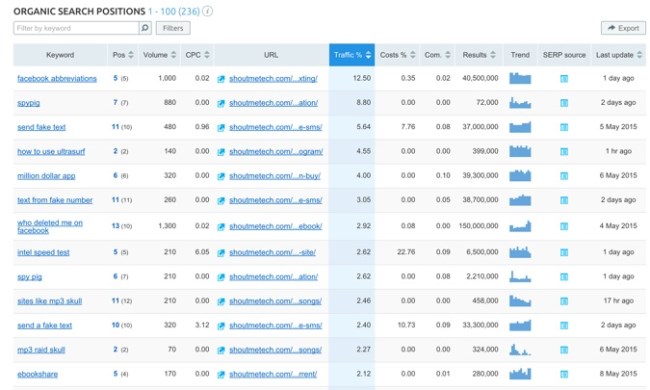Open external link icon in million dollar app row
This screenshot has height=390, width=650.
pos(221,177)
